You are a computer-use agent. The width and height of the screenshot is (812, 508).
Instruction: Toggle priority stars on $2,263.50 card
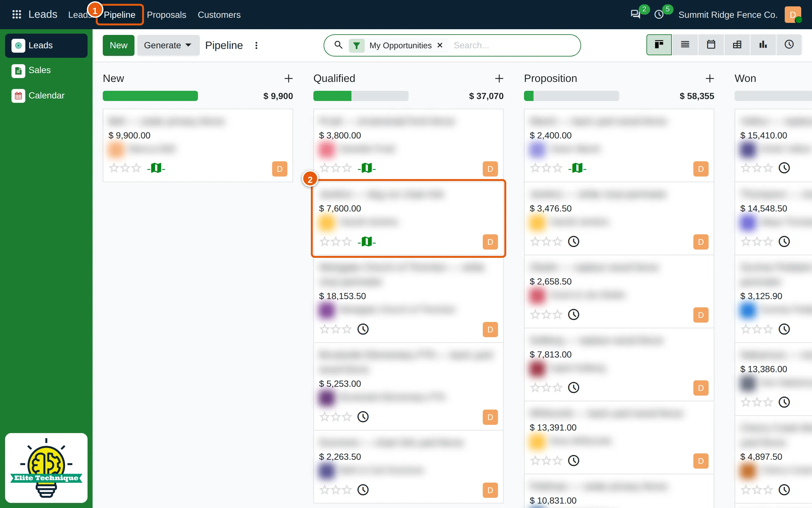pos(336,490)
